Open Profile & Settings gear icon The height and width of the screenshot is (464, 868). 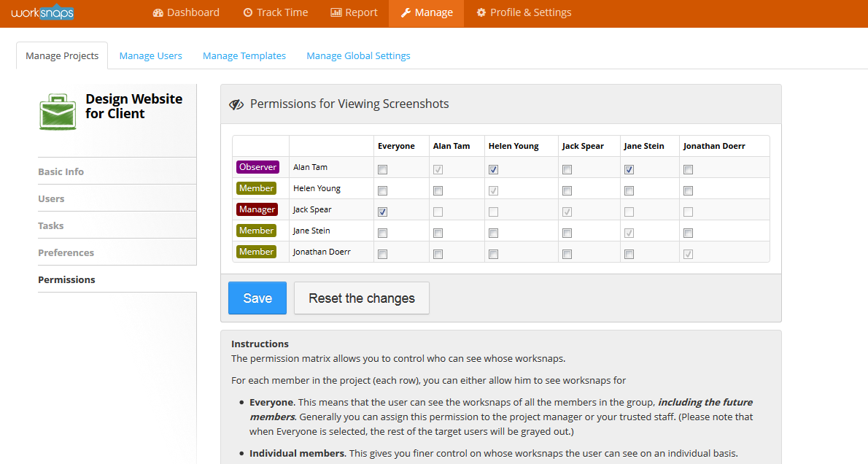(480, 12)
